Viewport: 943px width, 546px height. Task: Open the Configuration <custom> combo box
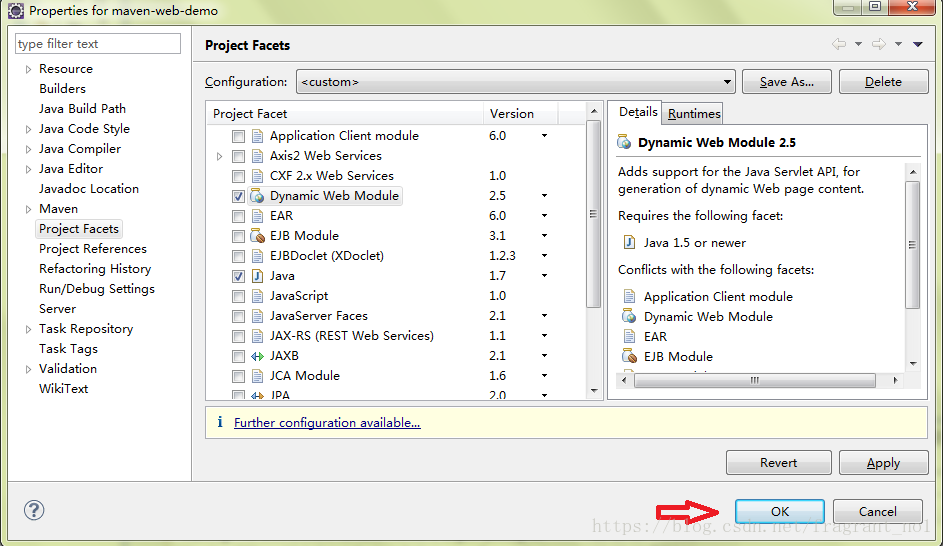(515, 82)
